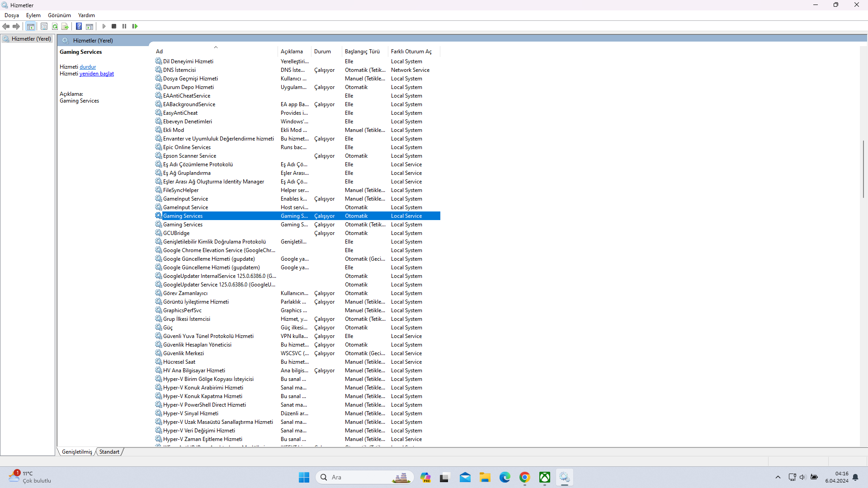Open the Eylem menu
Screen dimensions: 868x488
click(33, 15)
